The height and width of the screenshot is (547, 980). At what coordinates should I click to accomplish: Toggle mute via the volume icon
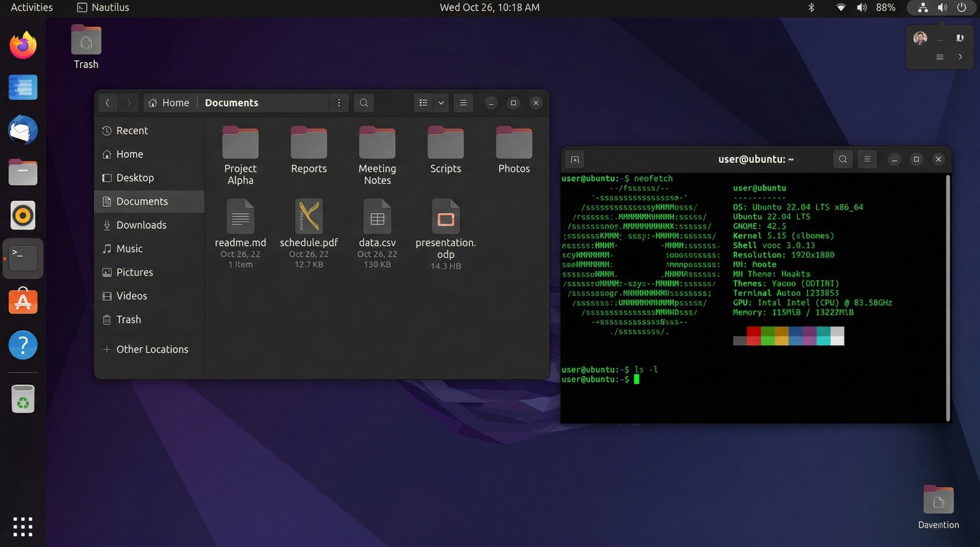pyautogui.click(x=862, y=7)
